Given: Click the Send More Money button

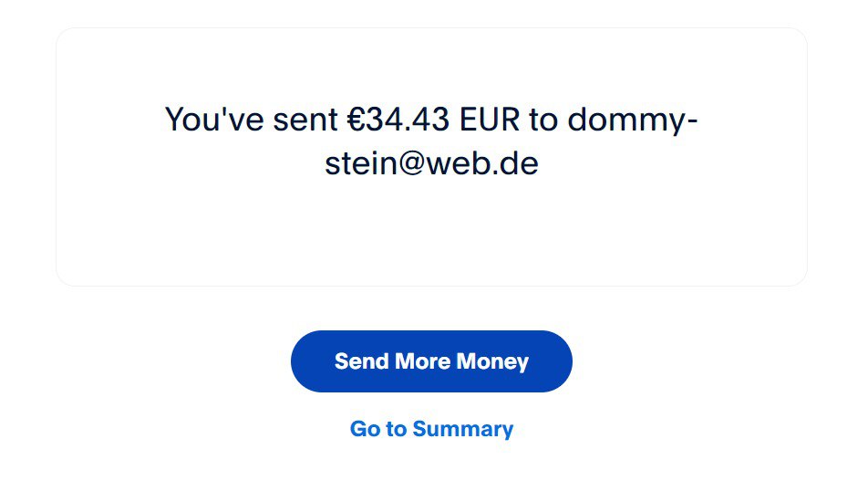Looking at the screenshot, I should pos(431,361).
